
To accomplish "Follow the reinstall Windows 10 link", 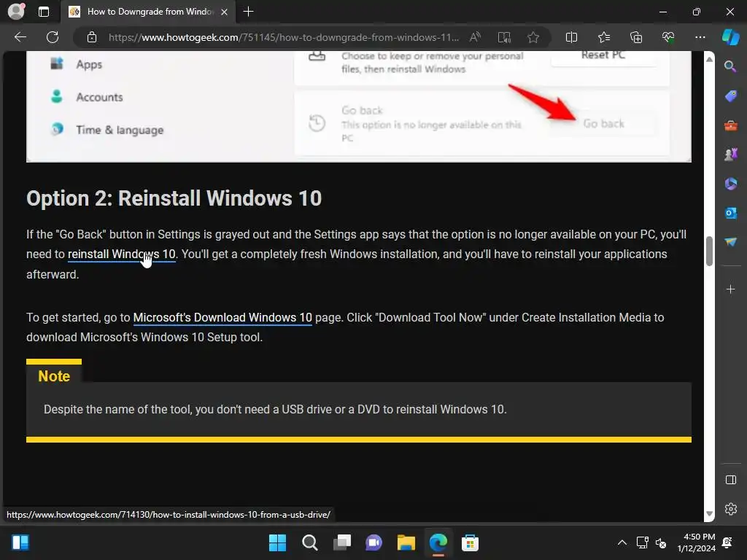I will [122, 254].
